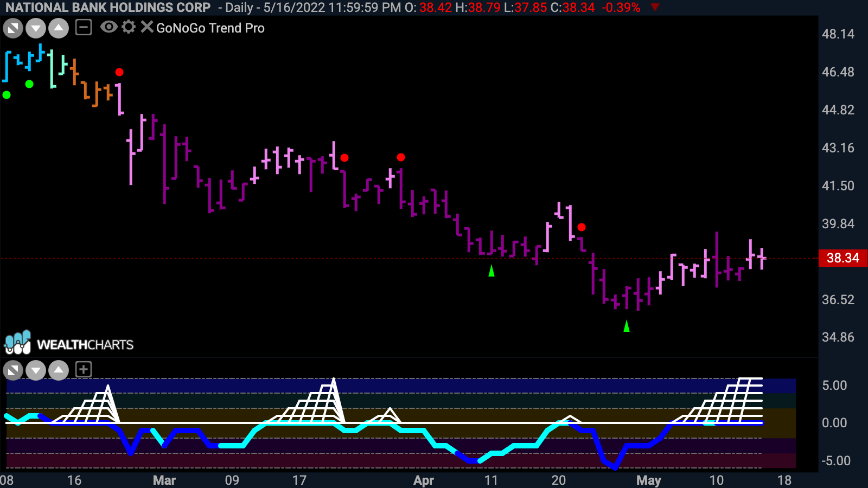Click the -5.00 oscillator axis label
Viewport: 868px width, 488px height.
click(x=836, y=461)
